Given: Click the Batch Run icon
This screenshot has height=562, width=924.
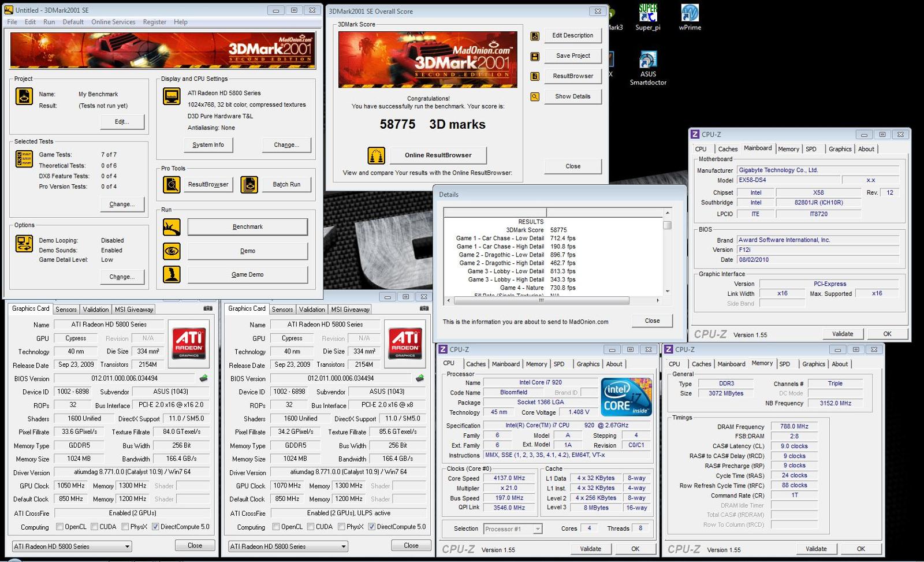Looking at the screenshot, I should click(249, 184).
